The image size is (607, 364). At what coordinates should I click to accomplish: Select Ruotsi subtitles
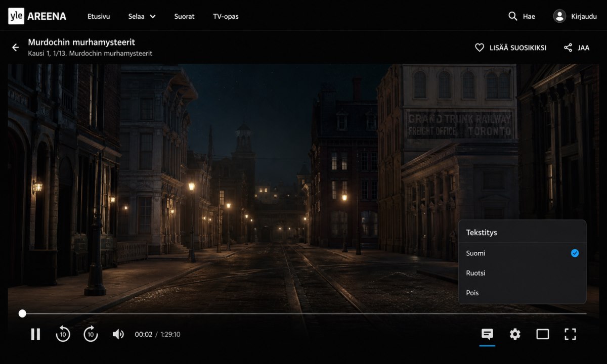coord(522,273)
